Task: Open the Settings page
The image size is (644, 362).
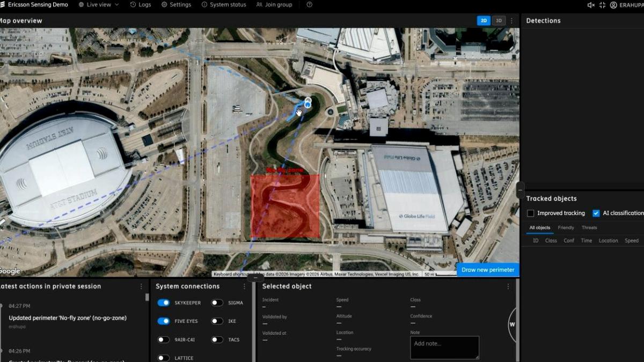Action: (x=176, y=5)
